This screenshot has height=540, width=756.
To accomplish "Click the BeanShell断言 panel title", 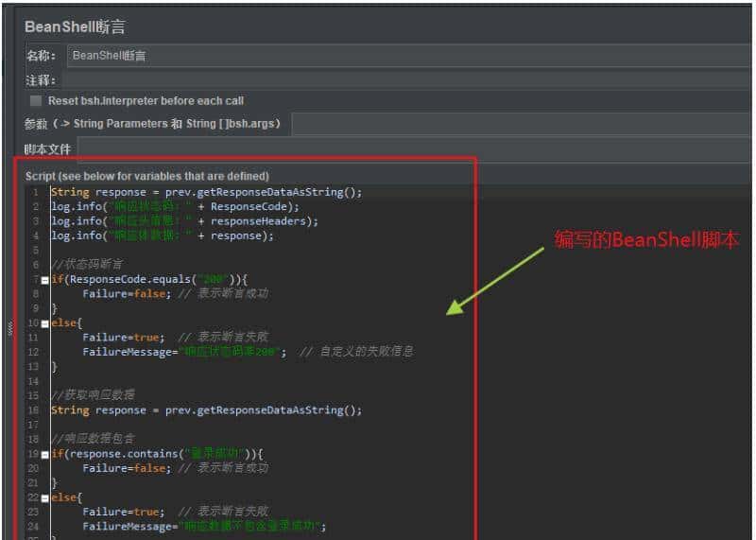I will tap(75, 26).
